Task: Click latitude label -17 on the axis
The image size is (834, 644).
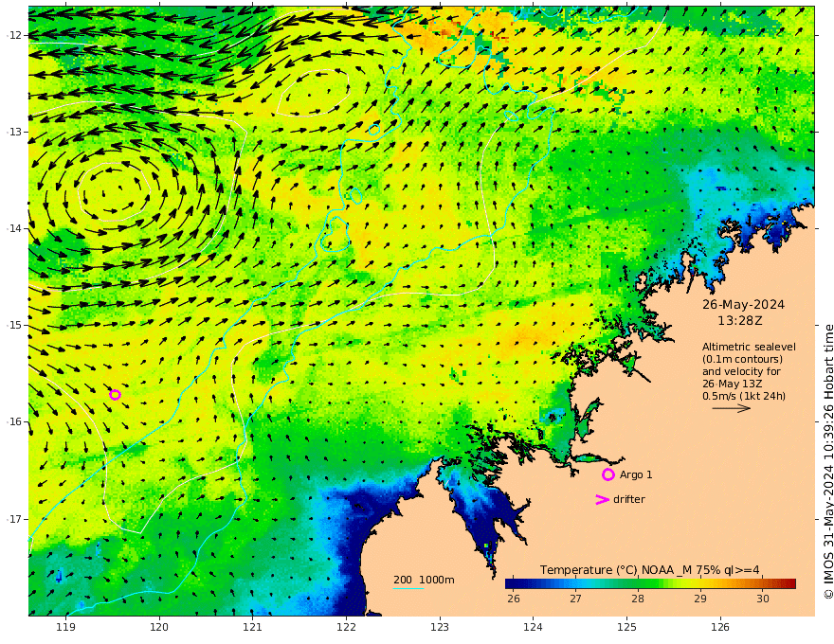Action: coord(14,519)
